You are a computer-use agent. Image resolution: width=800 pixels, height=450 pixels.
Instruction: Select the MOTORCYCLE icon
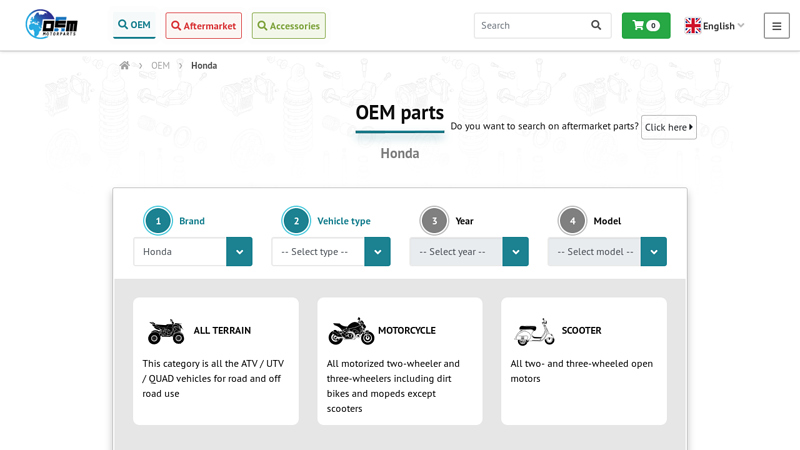coord(351,331)
